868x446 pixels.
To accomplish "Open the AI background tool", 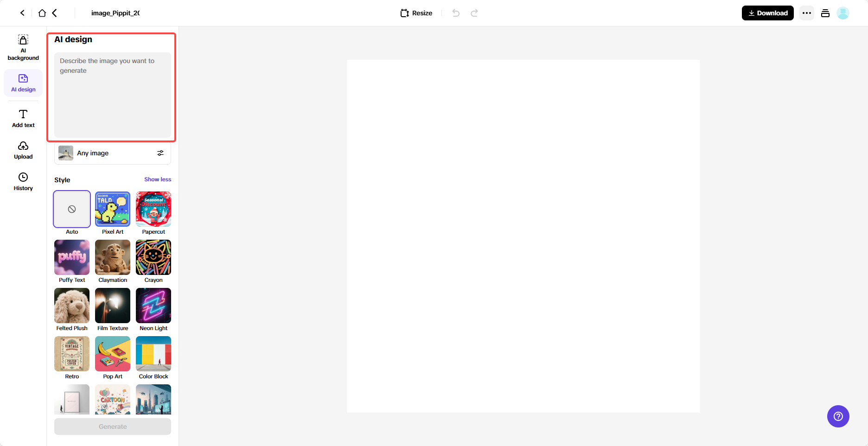I will pos(23,47).
